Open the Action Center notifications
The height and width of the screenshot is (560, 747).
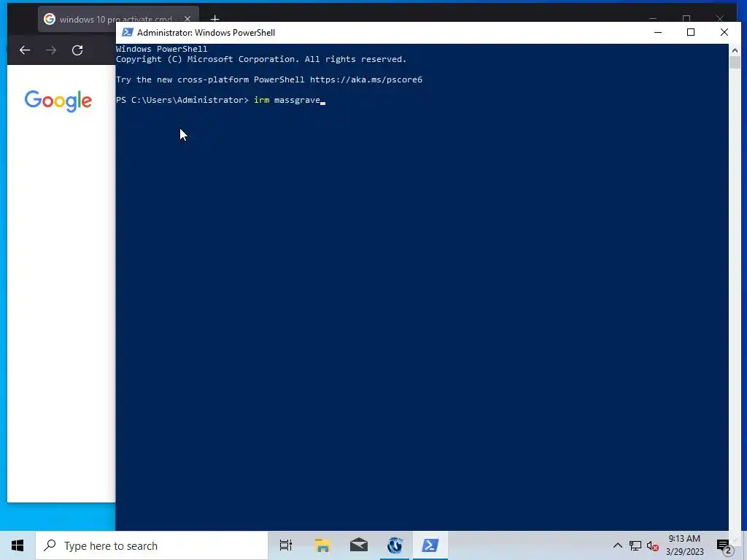click(724, 546)
